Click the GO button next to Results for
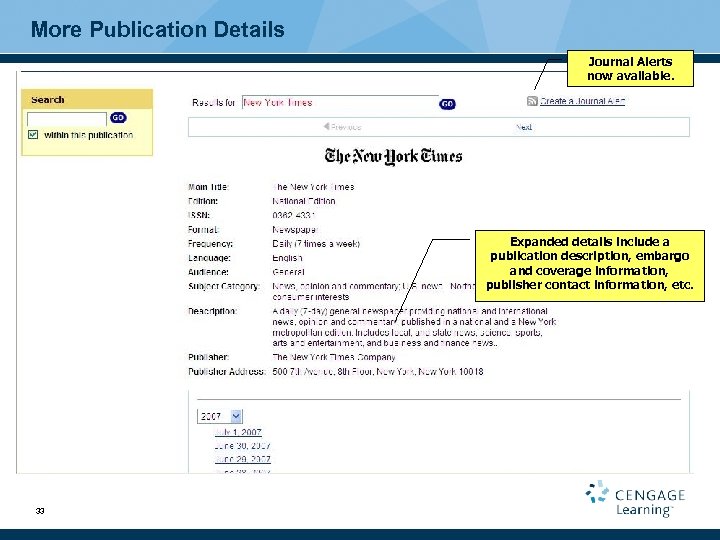Viewport: 720px width, 540px height. click(x=447, y=104)
